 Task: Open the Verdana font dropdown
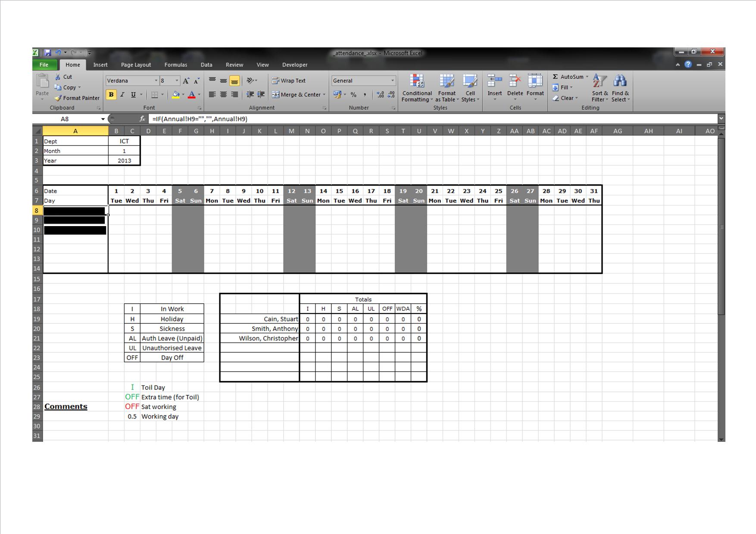(x=156, y=80)
